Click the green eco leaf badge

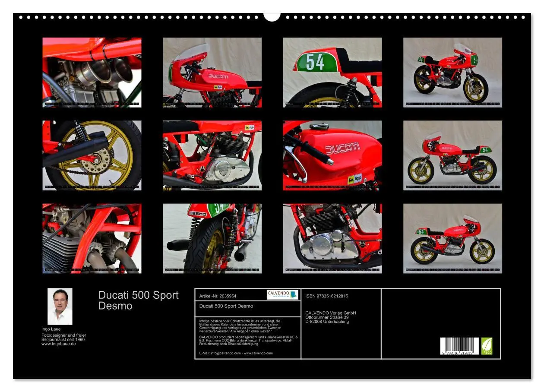coord(487,346)
